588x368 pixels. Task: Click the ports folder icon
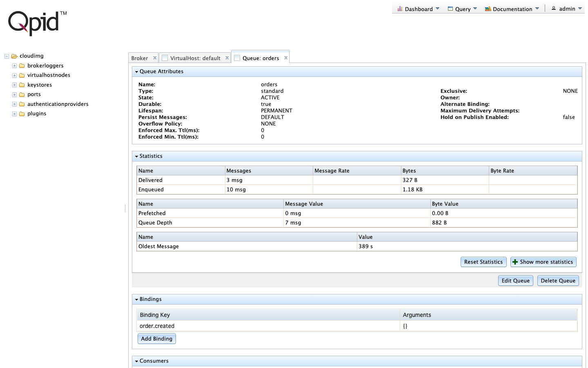(x=22, y=94)
